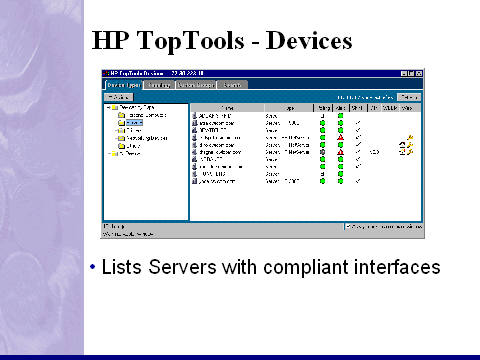480x360 pixels.
Task: Click the Actions button below the tabs
Action: tap(119, 97)
